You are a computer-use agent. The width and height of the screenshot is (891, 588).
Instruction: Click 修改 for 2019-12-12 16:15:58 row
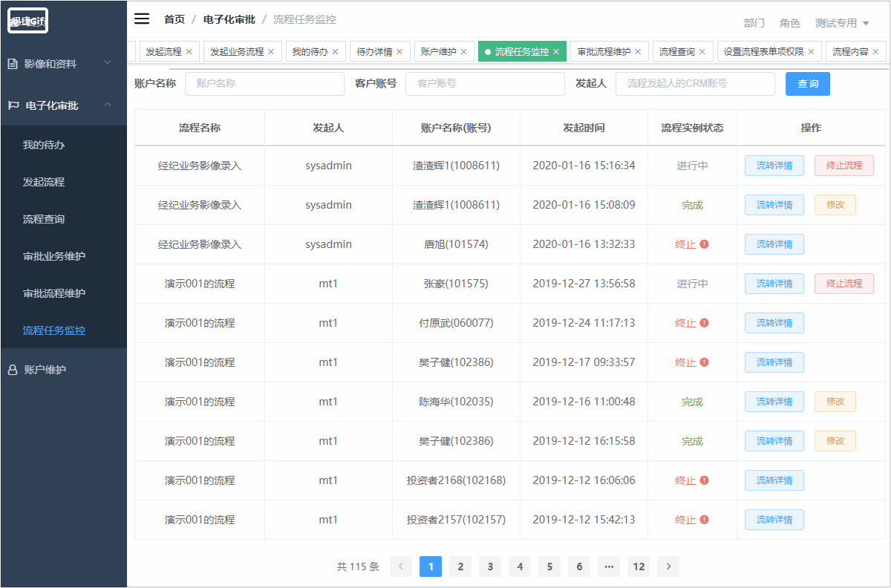pyautogui.click(x=835, y=441)
